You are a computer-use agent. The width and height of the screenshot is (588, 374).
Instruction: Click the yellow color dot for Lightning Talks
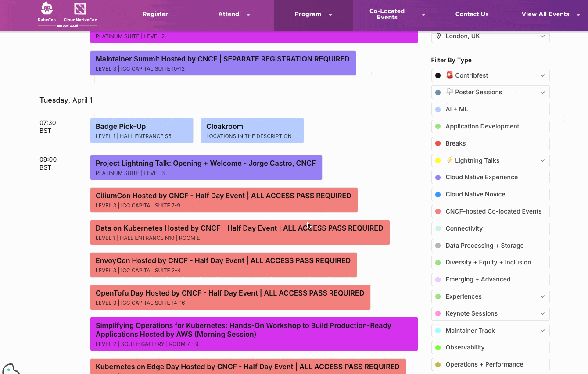438,160
